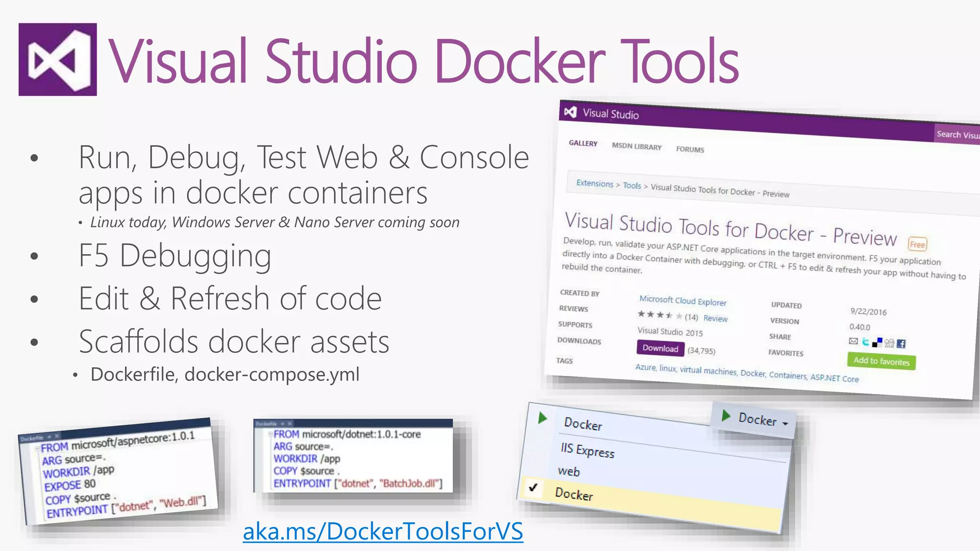Viewport: 980px width, 551px height.
Task: Click the virtual machines tag link
Action: tap(708, 371)
